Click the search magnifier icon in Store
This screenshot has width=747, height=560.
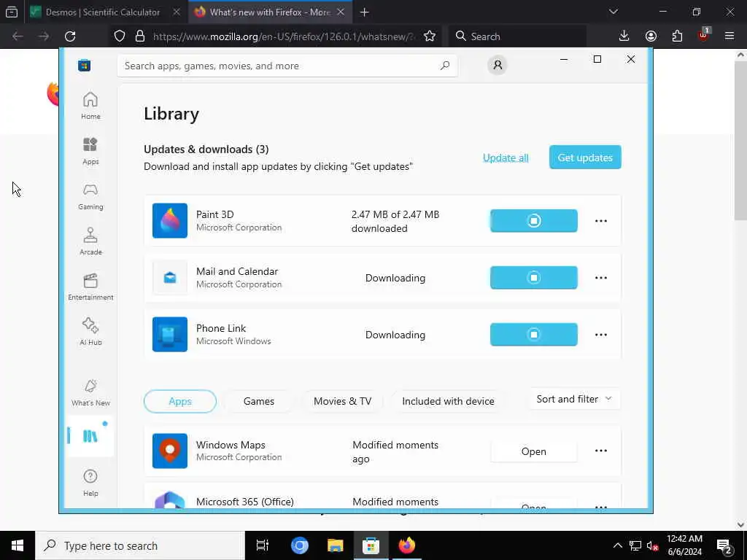pos(445,66)
